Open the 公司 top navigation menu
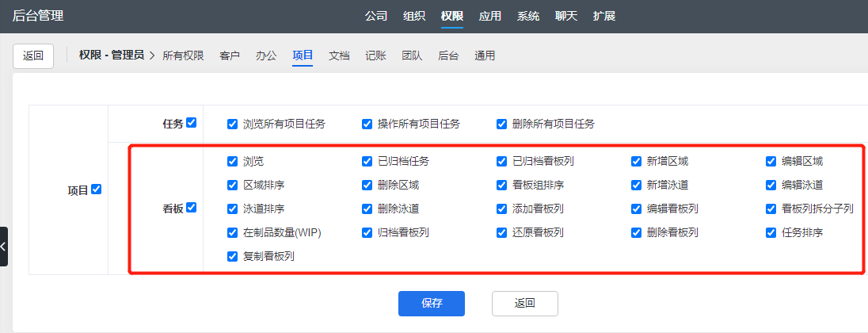 [376, 16]
